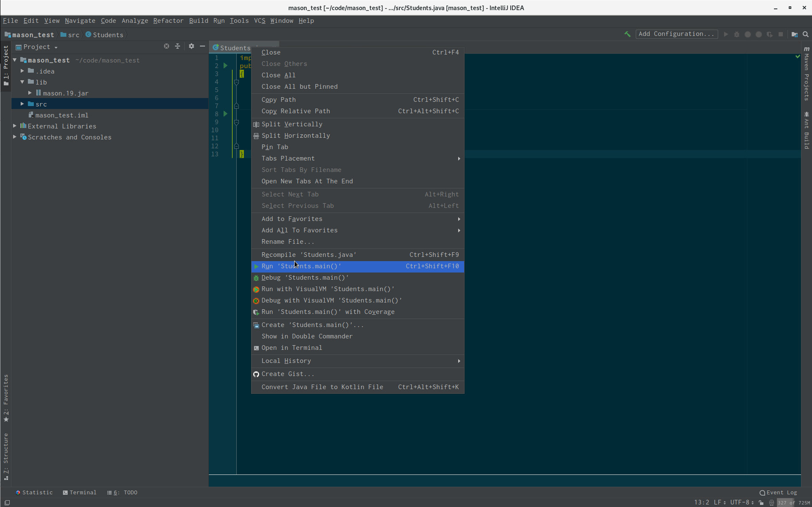This screenshot has height=507, width=812.
Task: Open Tabs Placement submenu
Action: pos(358,158)
